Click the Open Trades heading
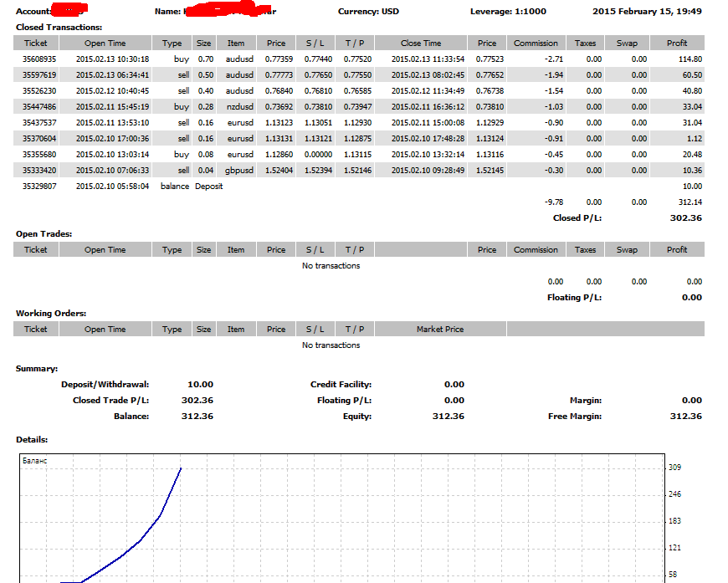Screen dimensions: 728x583 tap(44, 234)
